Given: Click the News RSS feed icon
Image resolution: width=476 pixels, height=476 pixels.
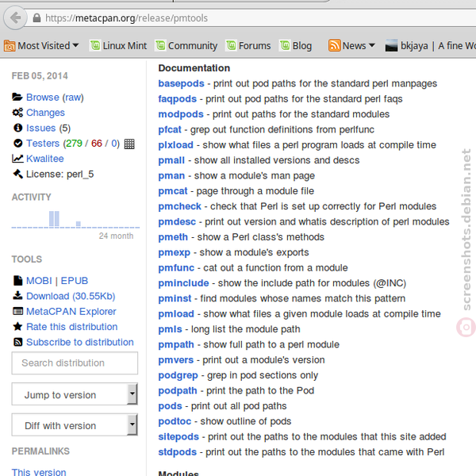Looking at the screenshot, I should click(x=334, y=45).
